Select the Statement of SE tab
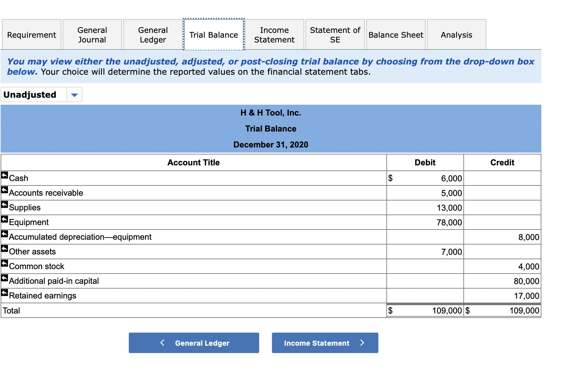This screenshot has height=392, width=588. click(335, 34)
